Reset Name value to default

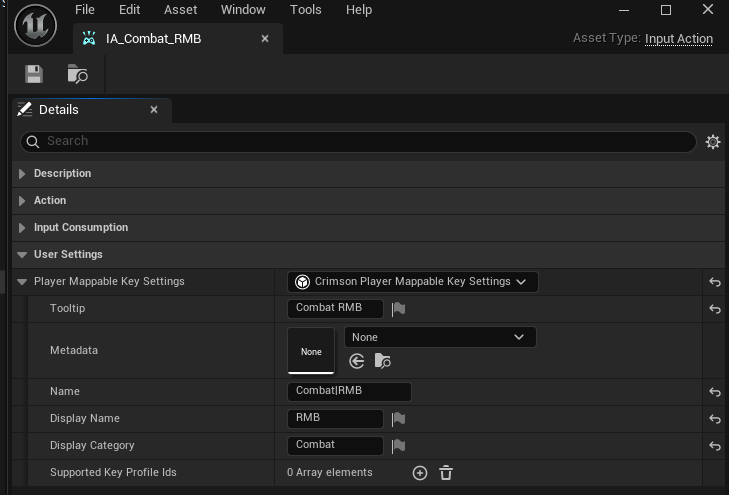coord(715,392)
